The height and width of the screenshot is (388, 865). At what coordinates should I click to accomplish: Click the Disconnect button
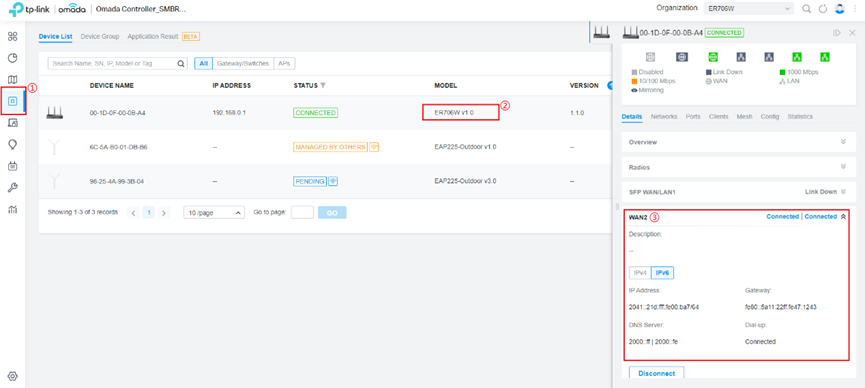click(x=656, y=373)
